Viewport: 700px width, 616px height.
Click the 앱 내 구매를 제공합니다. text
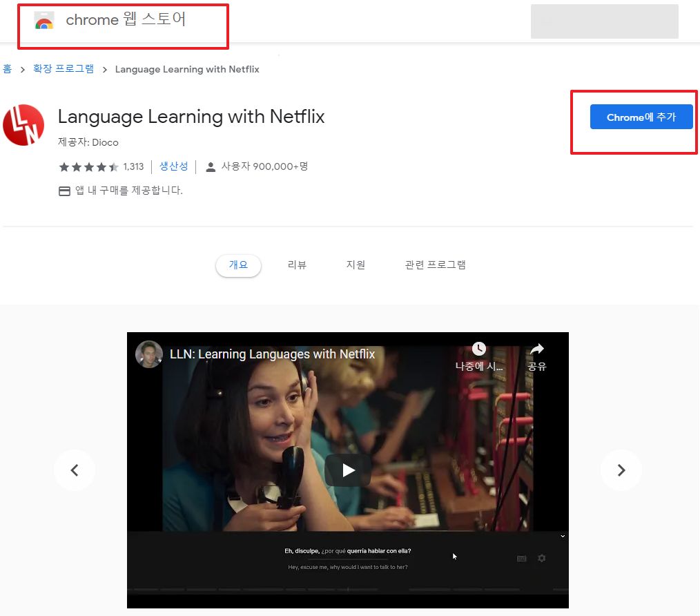coord(129,191)
